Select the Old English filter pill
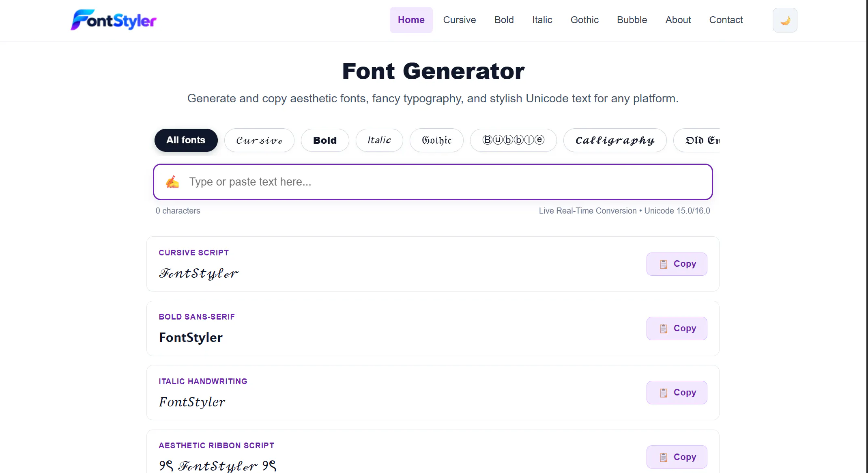This screenshot has width=868, height=473. pyautogui.click(x=696, y=140)
